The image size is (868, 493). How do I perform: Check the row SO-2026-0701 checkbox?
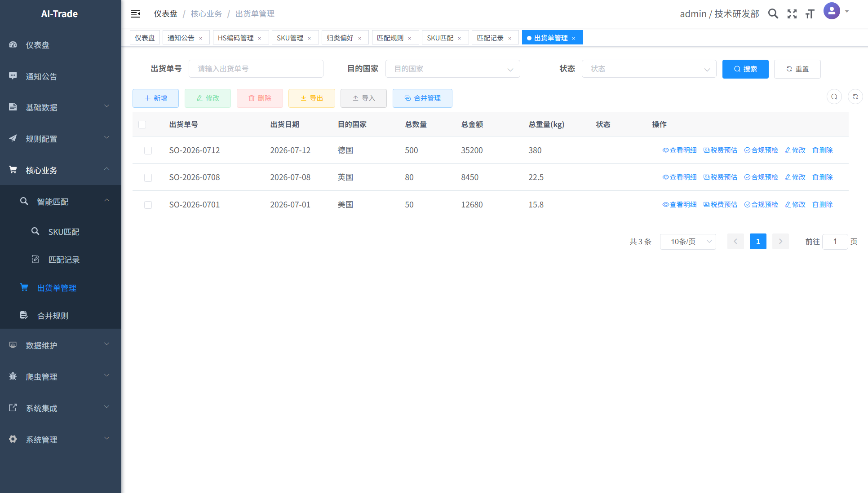tap(148, 205)
